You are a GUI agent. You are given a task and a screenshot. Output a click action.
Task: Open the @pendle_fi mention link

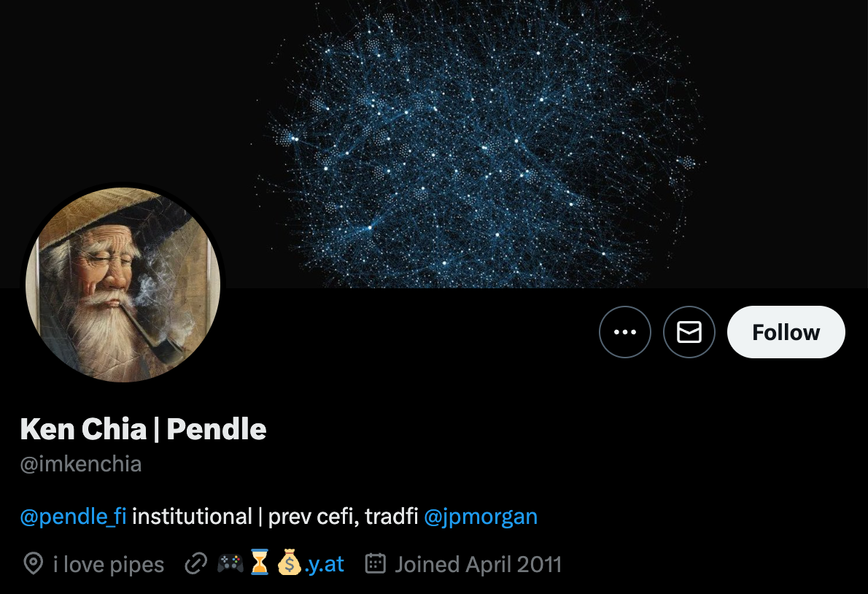tap(73, 517)
